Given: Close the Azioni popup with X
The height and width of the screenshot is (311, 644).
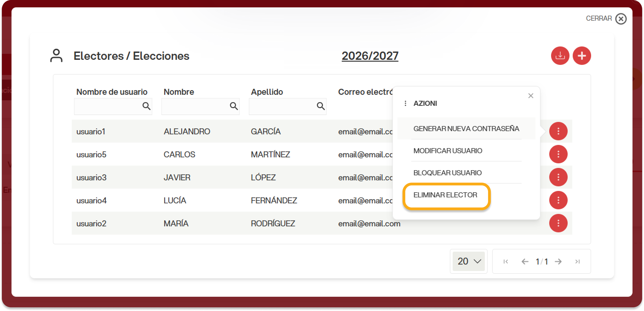Looking at the screenshot, I should 531,96.
